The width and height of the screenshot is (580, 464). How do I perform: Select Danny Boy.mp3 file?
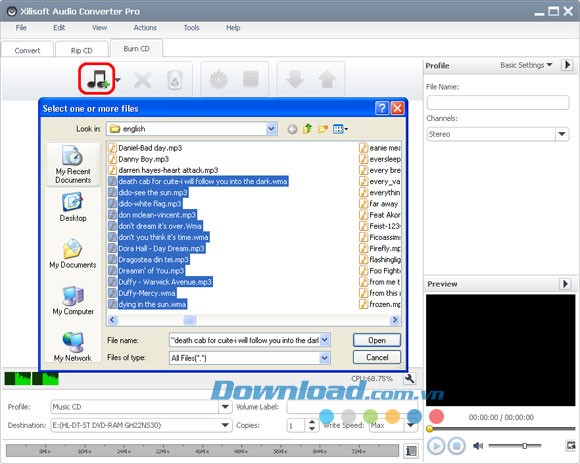click(138, 159)
